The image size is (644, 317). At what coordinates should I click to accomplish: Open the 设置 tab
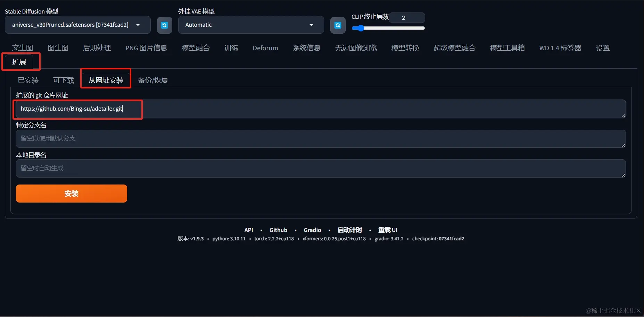[603, 48]
